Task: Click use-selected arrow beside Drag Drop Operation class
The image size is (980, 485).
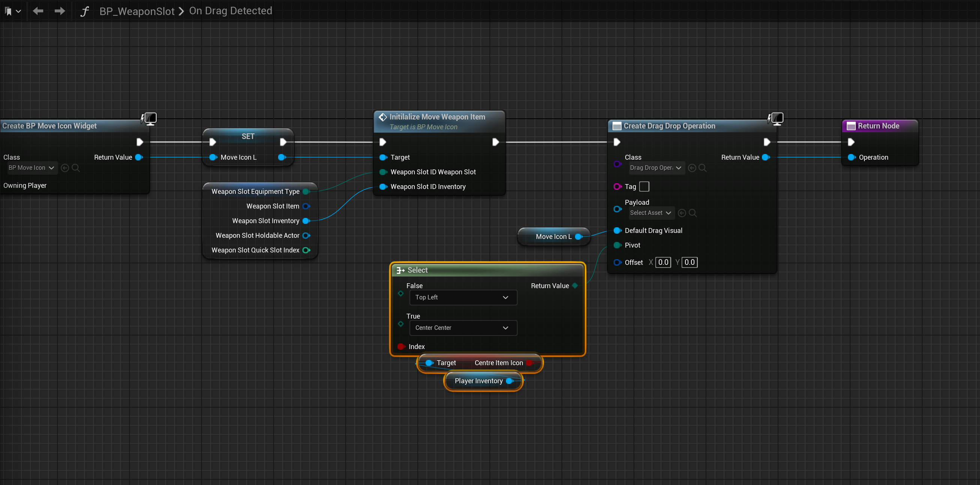Action: 692,168
